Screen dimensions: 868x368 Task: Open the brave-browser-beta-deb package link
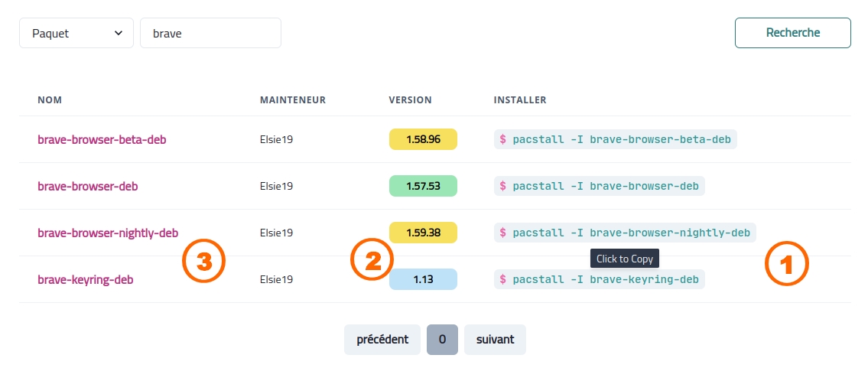(x=102, y=139)
